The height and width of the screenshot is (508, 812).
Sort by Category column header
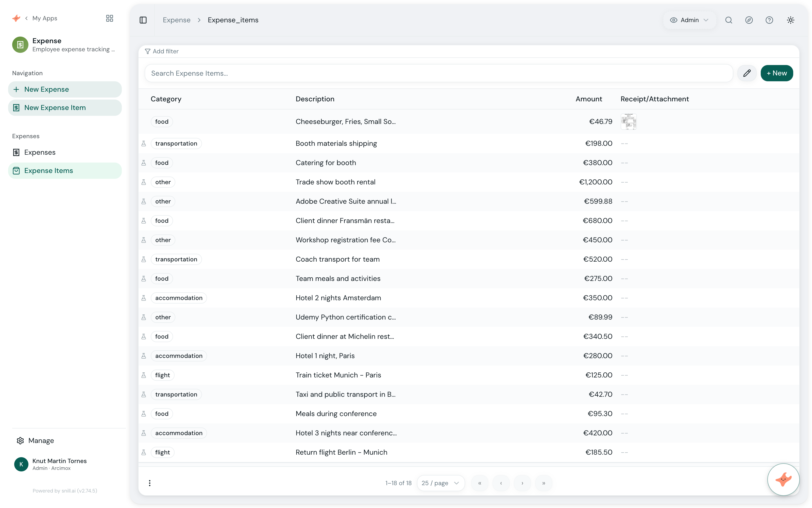[x=166, y=99]
